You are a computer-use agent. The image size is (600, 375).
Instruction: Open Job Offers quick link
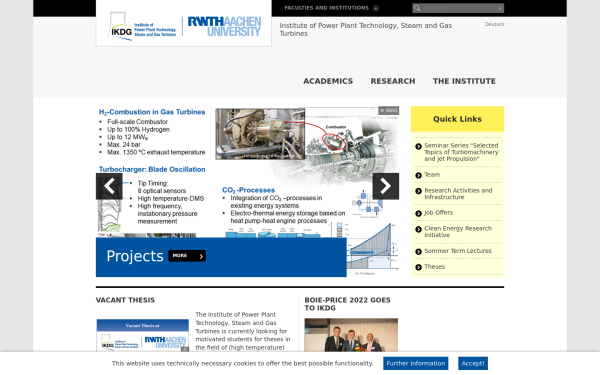[x=439, y=212]
